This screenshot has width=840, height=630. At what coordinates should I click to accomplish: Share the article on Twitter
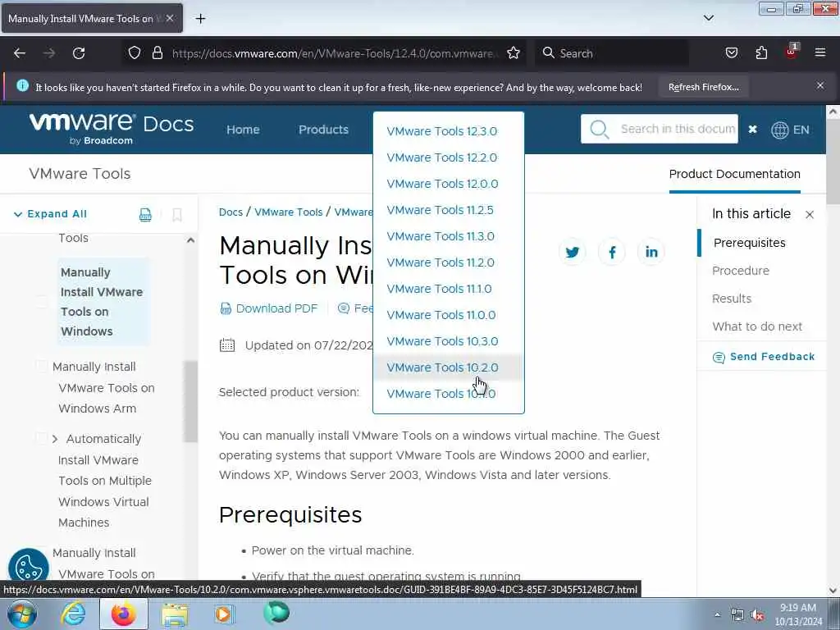(572, 252)
